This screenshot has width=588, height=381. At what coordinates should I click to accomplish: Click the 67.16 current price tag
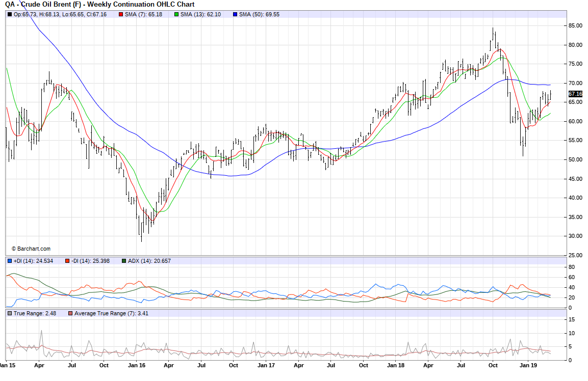575,94
